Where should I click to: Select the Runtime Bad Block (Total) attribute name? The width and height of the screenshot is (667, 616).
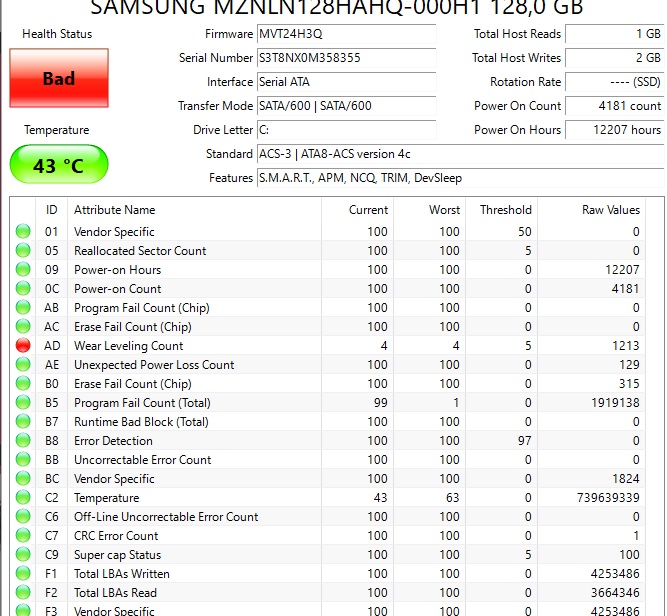click(x=141, y=422)
